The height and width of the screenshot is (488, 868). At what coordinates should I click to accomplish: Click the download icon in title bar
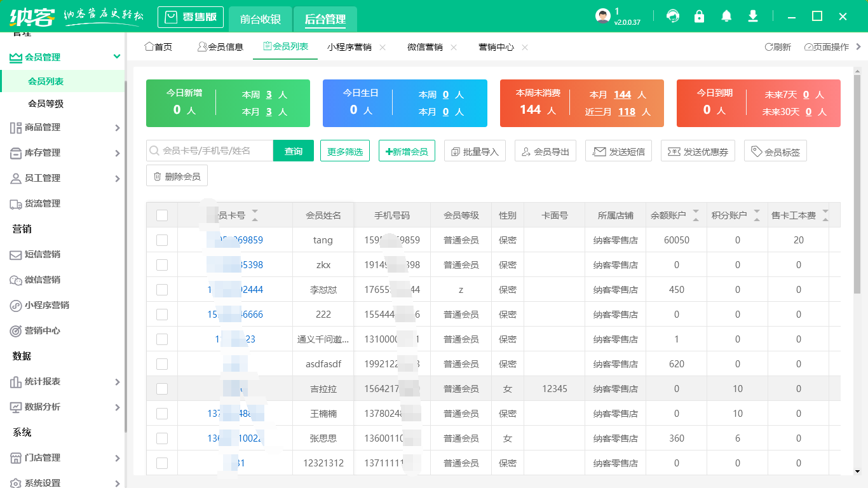coord(753,16)
